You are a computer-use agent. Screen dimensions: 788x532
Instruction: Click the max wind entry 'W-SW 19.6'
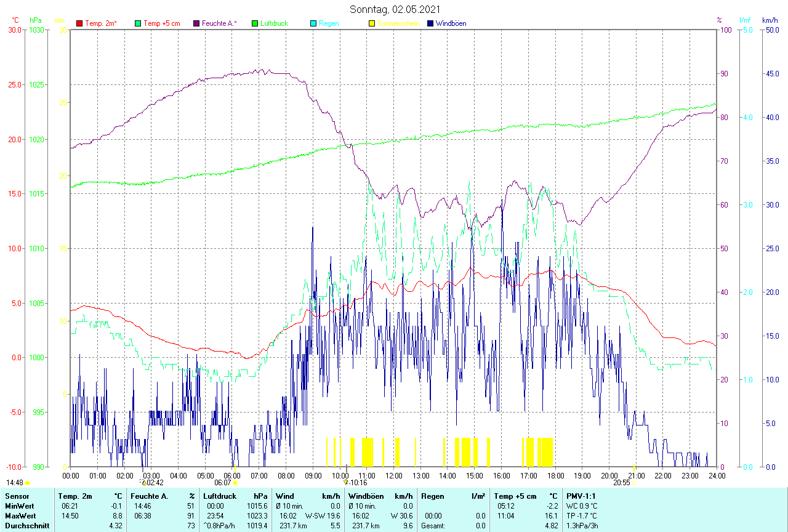323,515
